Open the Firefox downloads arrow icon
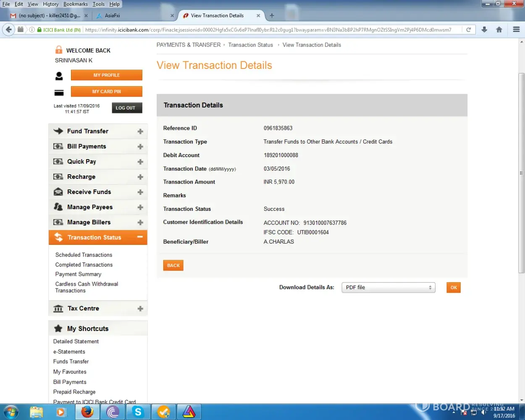 (x=484, y=30)
